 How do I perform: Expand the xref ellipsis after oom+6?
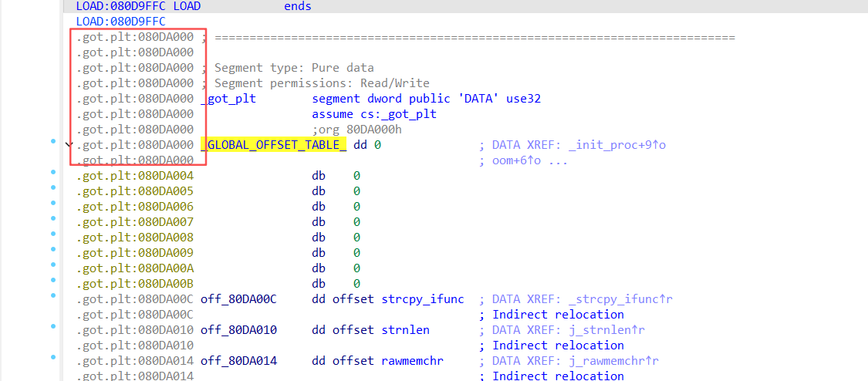[559, 160]
